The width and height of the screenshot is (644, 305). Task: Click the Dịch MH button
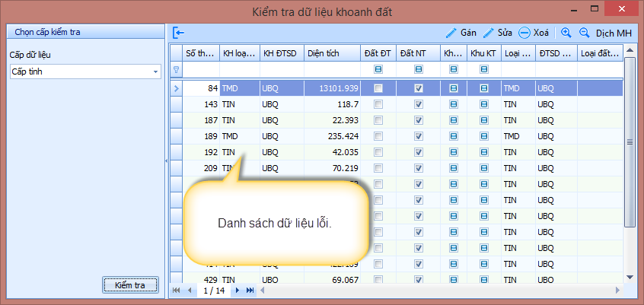pyautogui.click(x=614, y=33)
